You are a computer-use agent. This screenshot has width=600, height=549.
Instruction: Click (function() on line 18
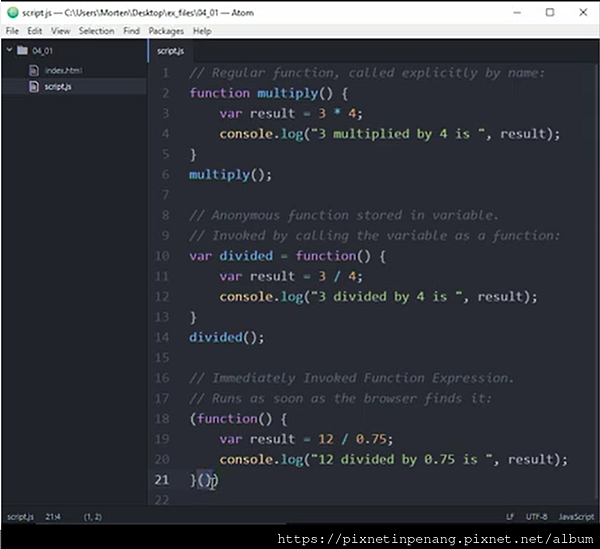[x=231, y=419]
